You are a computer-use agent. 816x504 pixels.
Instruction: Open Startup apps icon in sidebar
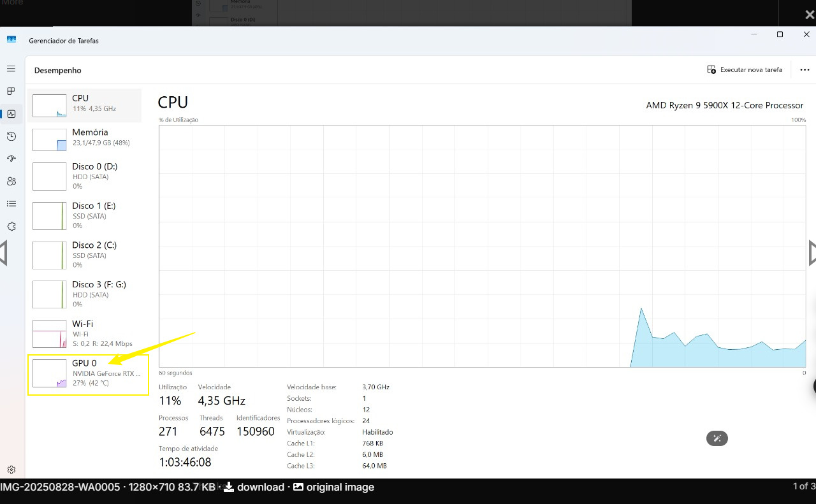(11, 159)
